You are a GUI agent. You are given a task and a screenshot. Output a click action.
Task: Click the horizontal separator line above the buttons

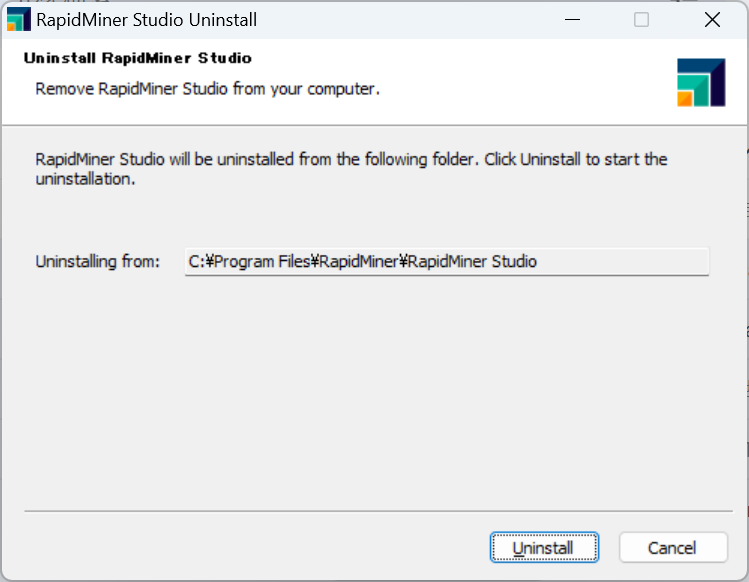[x=378, y=511]
